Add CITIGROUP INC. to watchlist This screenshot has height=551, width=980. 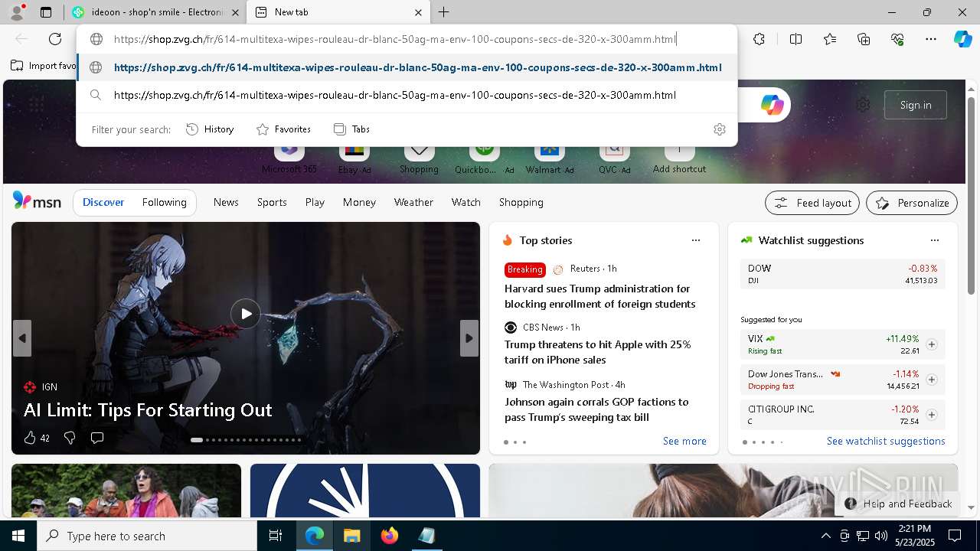pyautogui.click(x=932, y=415)
